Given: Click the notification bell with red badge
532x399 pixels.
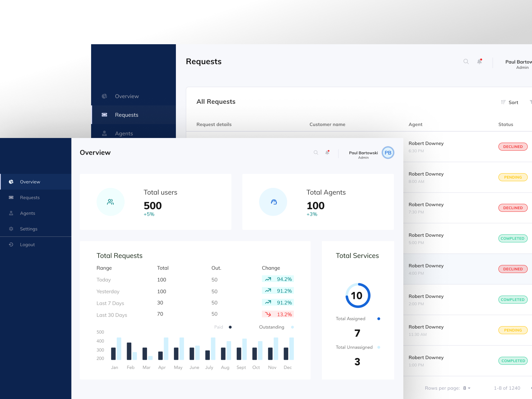Looking at the screenshot, I should pos(327,153).
